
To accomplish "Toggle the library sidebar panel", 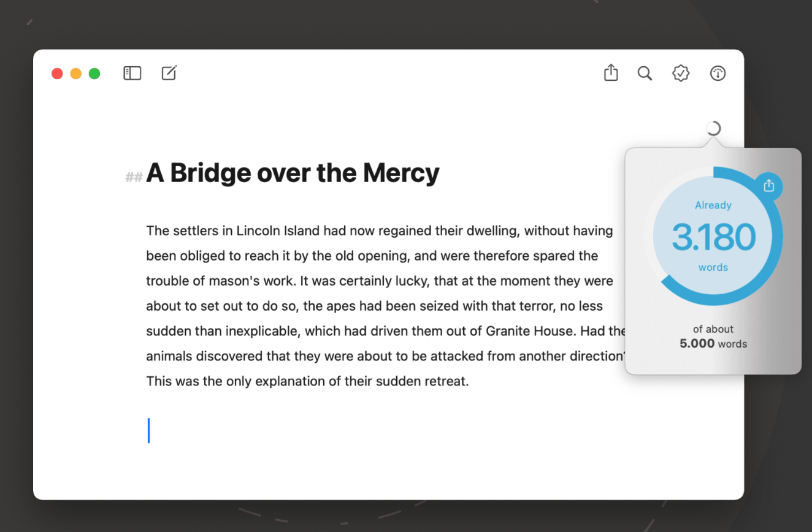I will click(132, 74).
